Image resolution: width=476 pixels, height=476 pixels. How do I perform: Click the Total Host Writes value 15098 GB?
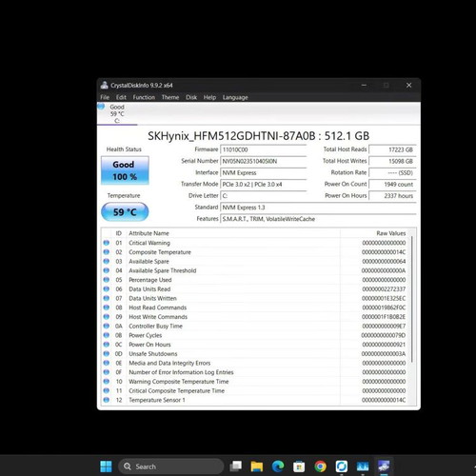coord(392,161)
